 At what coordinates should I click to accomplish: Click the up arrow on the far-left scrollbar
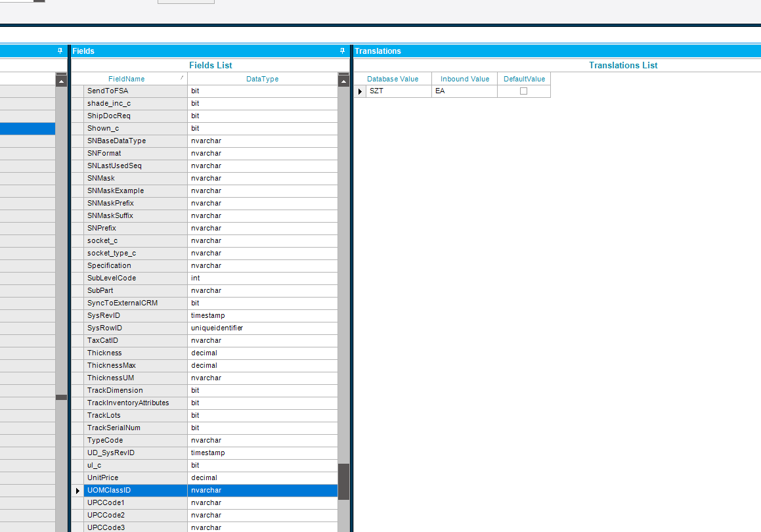pyautogui.click(x=61, y=80)
